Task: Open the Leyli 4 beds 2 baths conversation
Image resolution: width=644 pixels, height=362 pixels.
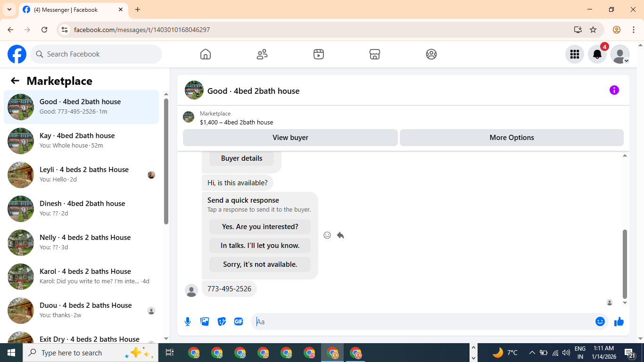Action: (82, 175)
